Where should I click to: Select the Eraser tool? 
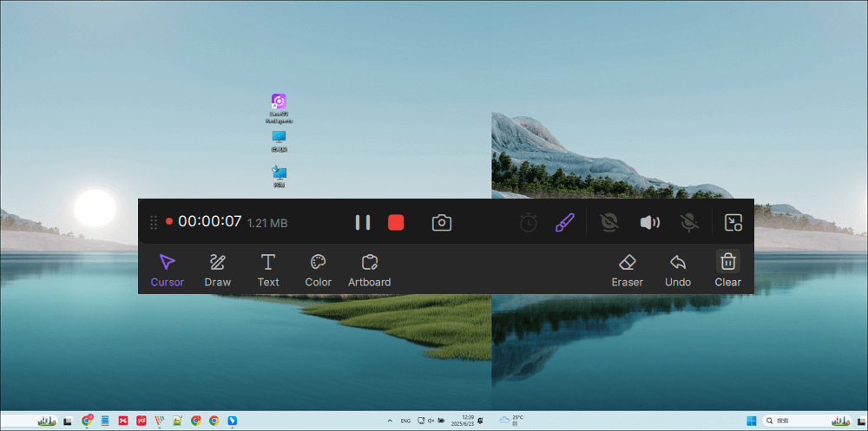click(x=628, y=271)
